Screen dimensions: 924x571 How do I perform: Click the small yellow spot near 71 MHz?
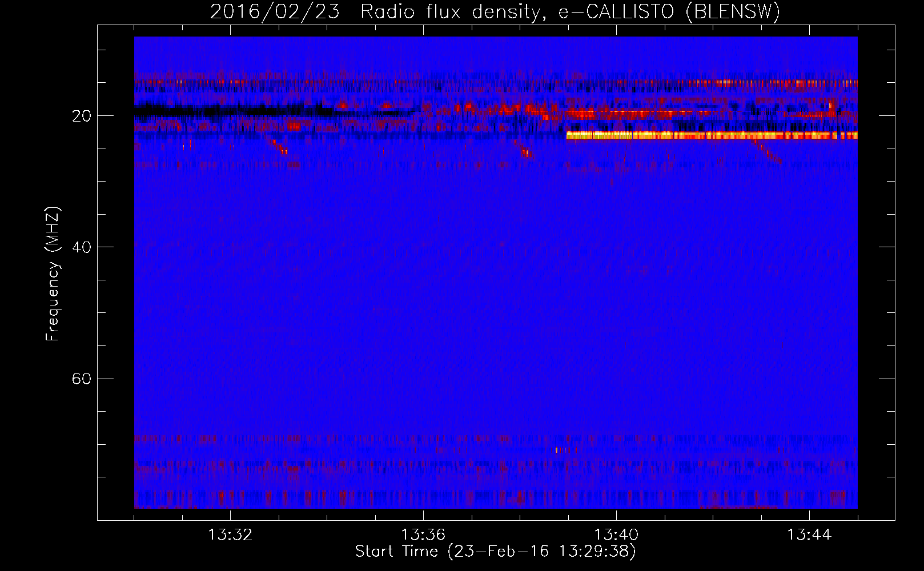[557, 450]
